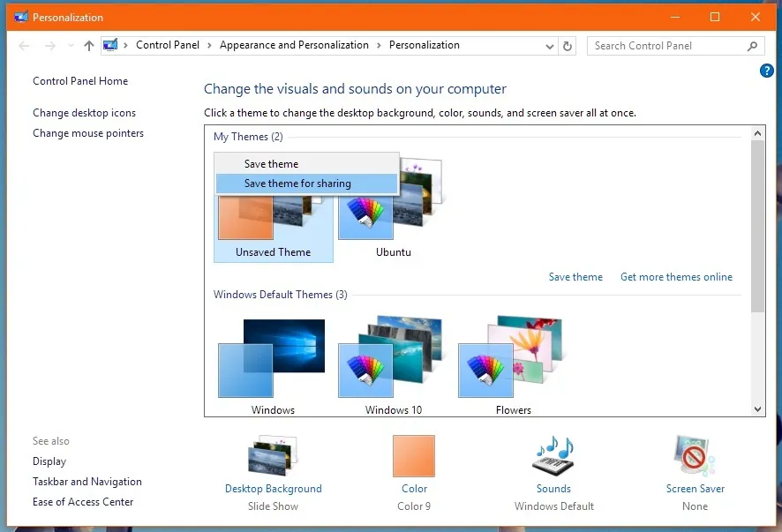The image size is (782, 532).
Task: Click the Personalization window title icon
Action: [21, 17]
